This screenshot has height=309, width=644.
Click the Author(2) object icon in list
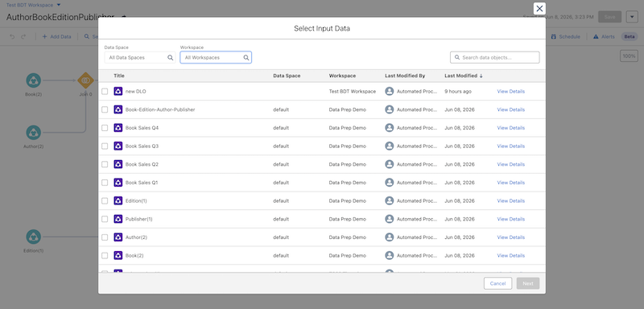click(118, 237)
